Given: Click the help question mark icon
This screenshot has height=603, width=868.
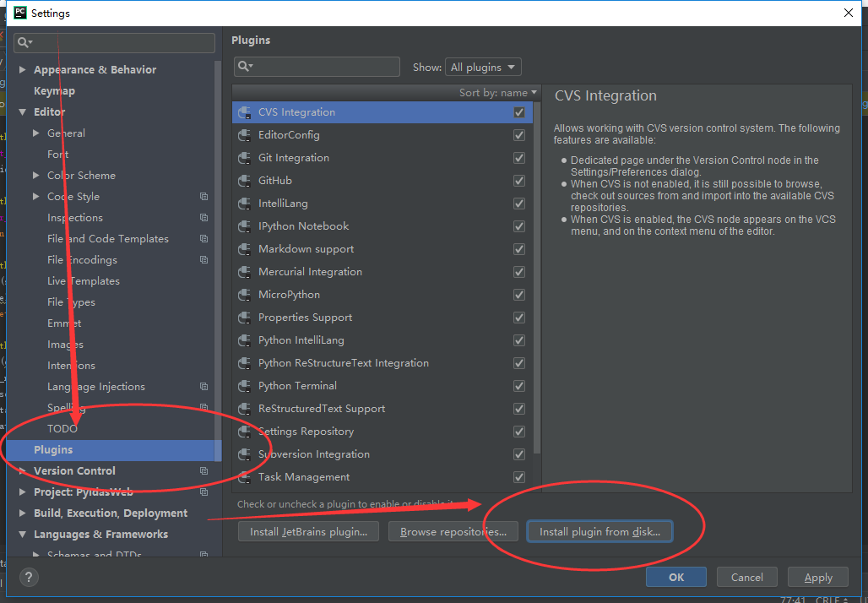Looking at the screenshot, I should (29, 578).
